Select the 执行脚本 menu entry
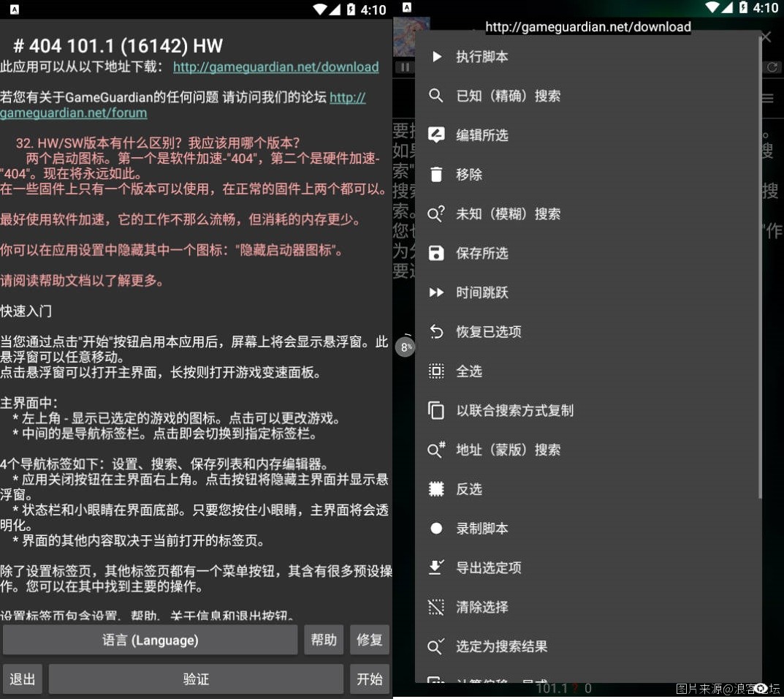The height and width of the screenshot is (699, 784). pyautogui.click(x=587, y=56)
